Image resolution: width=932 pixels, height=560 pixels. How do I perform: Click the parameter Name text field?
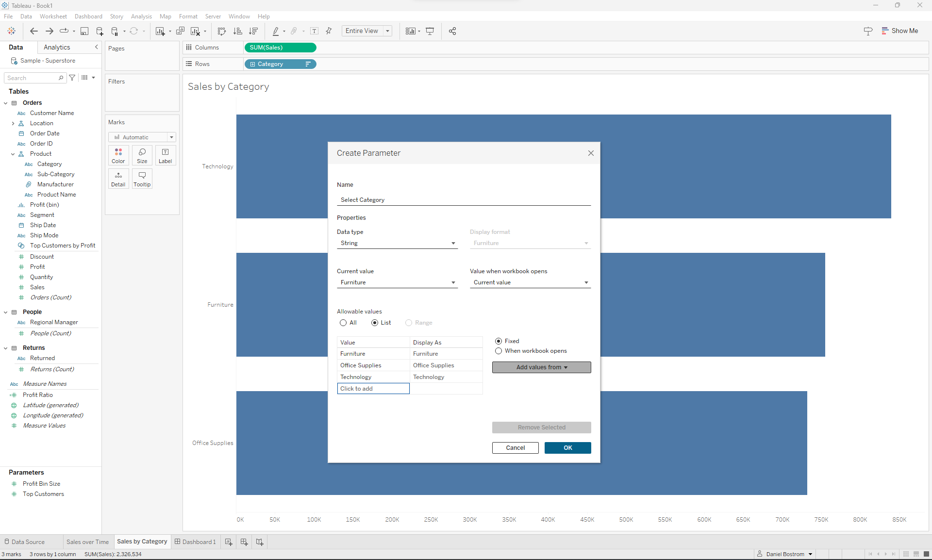coord(464,200)
